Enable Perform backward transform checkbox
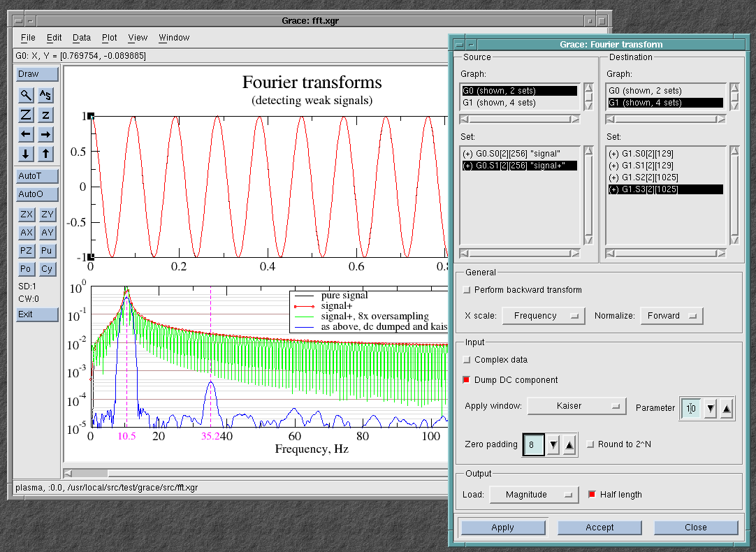This screenshot has width=756, height=552. (467, 290)
